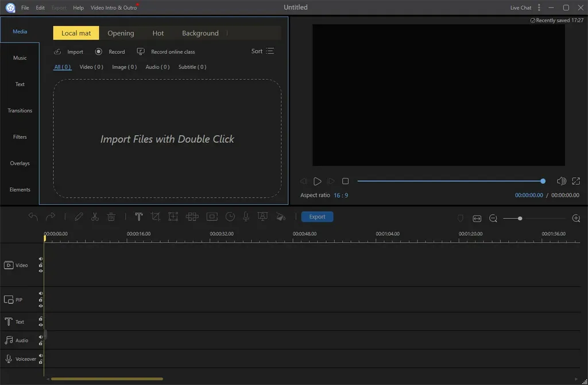Open the File menu
This screenshot has height=385, width=588.
pos(25,7)
